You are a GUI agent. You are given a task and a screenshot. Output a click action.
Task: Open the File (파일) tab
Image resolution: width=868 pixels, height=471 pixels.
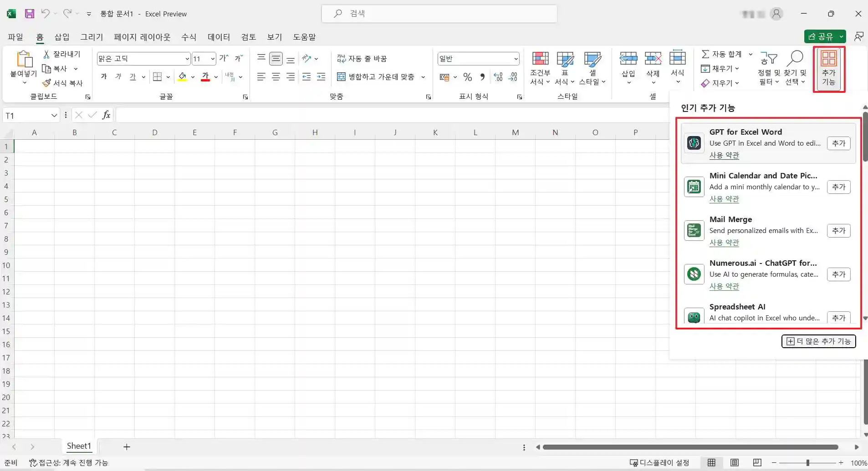15,37
